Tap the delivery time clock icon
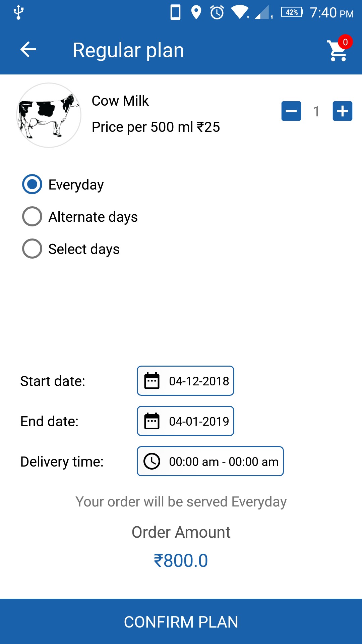 point(152,461)
